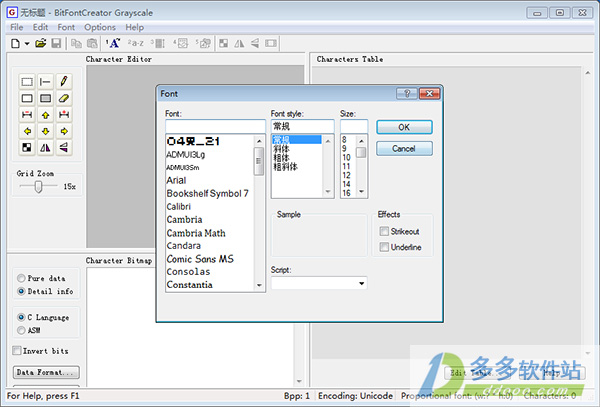The width and height of the screenshot is (600, 407).
Task: Click the Font style input field
Action: (302, 126)
